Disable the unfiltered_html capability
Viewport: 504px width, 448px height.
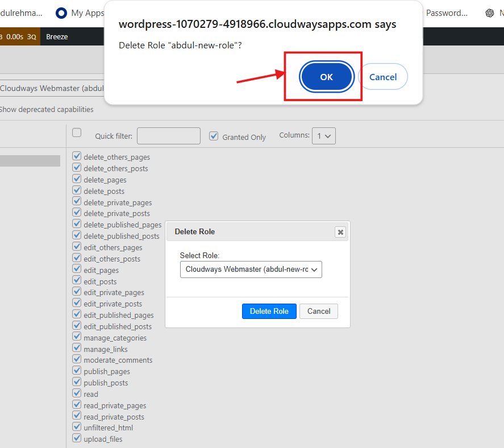tap(77, 427)
